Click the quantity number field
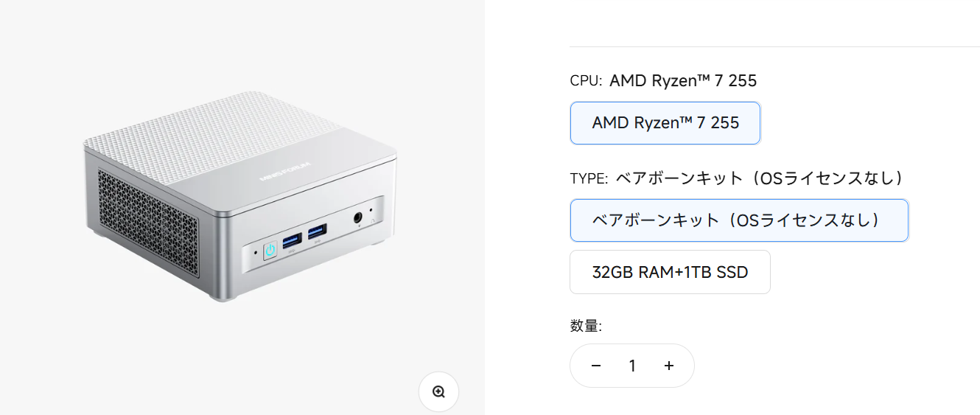Screen dimensions: 980x415 pyautogui.click(x=632, y=366)
